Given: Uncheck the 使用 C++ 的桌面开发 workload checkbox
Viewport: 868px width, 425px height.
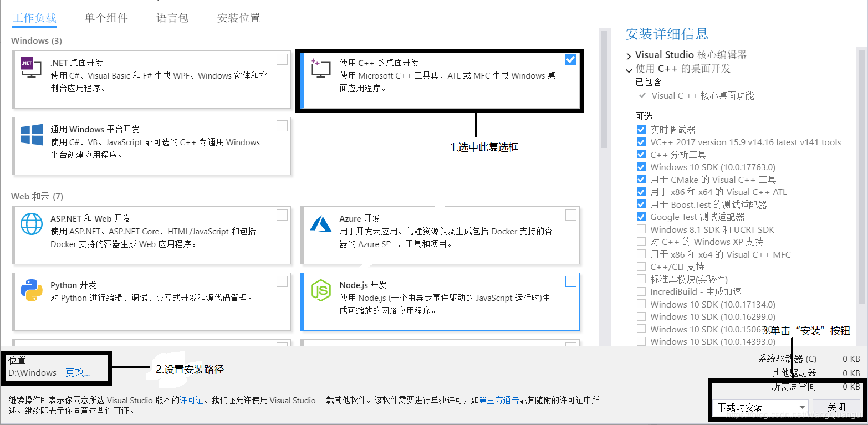Looking at the screenshot, I should coord(571,59).
